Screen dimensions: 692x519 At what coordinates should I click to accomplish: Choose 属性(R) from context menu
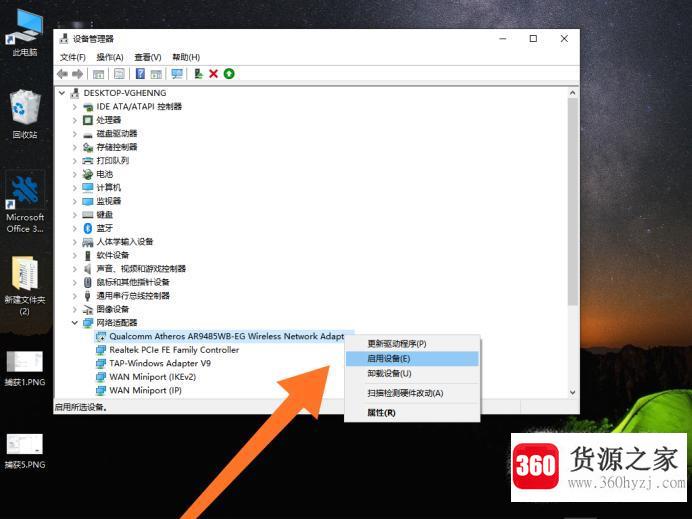(x=412, y=413)
